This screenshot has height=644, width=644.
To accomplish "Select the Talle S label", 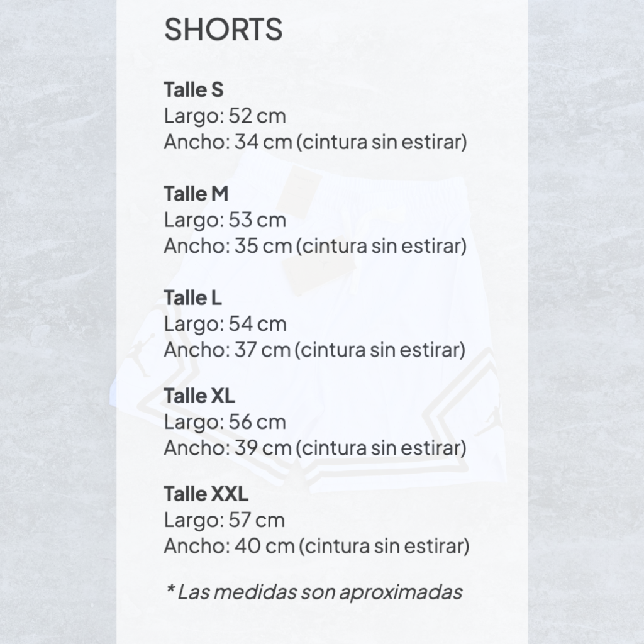I will click(194, 90).
